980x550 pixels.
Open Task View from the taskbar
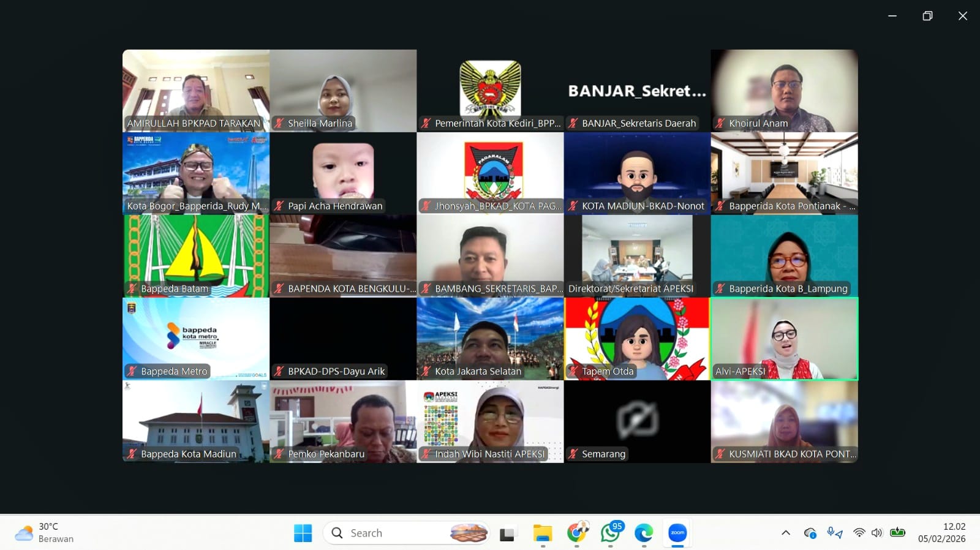click(x=507, y=533)
